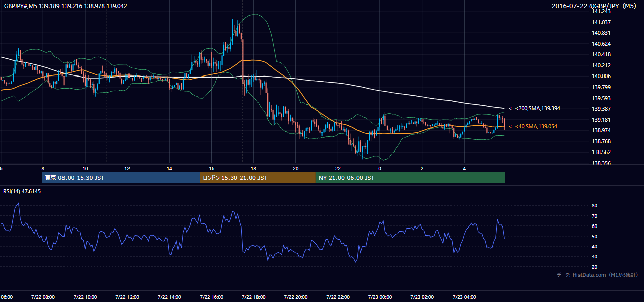Click price axis label 140.212

click(601, 65)
